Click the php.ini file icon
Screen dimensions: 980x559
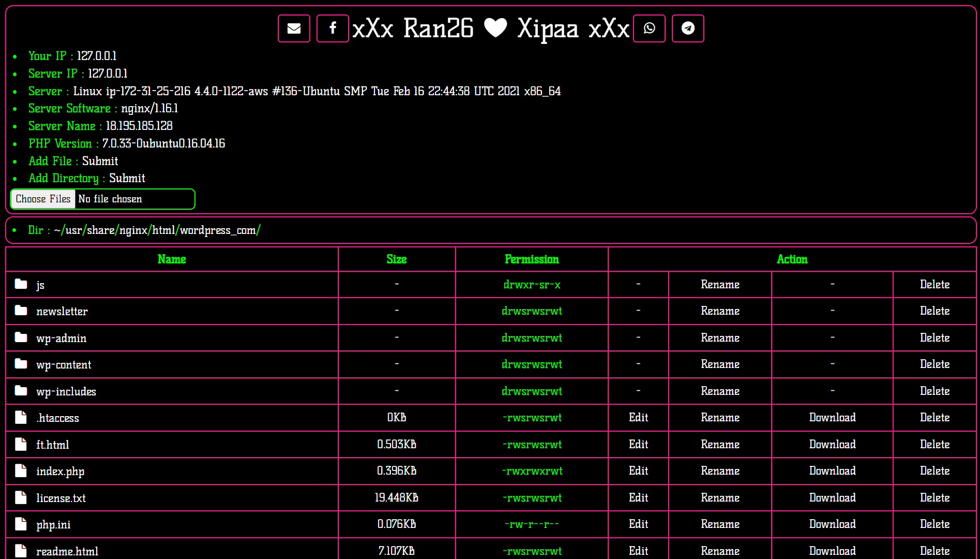point(21,524)
